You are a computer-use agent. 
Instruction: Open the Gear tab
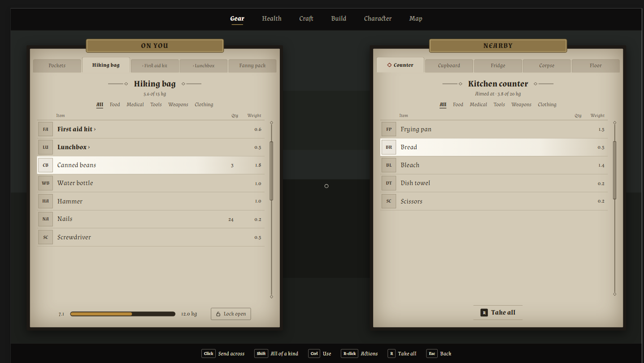tap(237, 18)
